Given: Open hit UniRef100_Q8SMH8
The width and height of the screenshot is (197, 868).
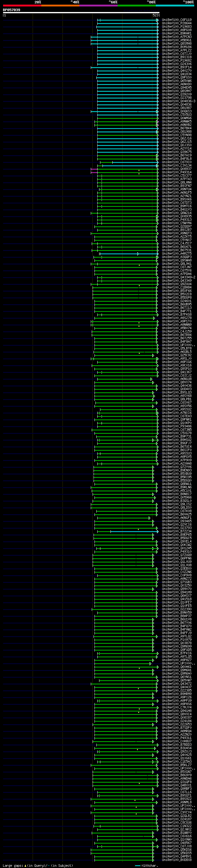Looking at the screenshot, I should point(176,43).
